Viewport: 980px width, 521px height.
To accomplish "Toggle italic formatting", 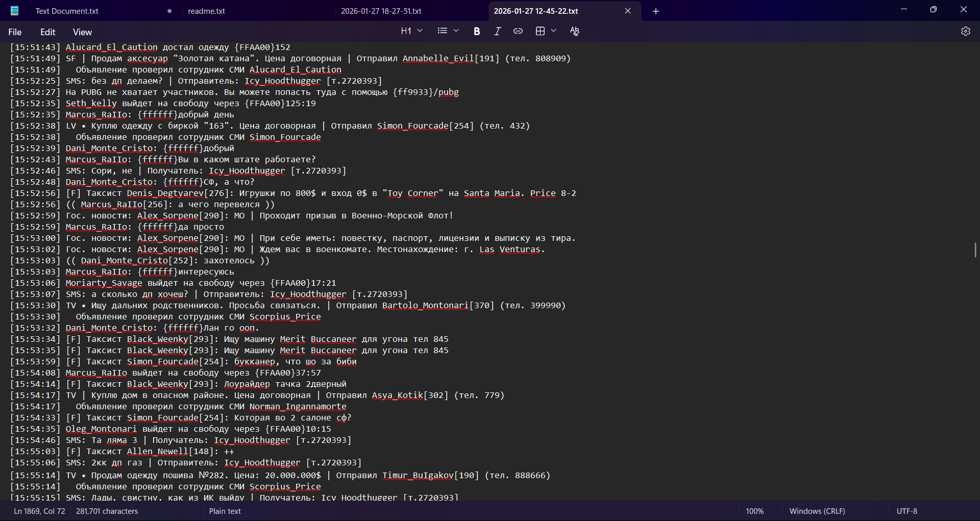I will 497,31.
